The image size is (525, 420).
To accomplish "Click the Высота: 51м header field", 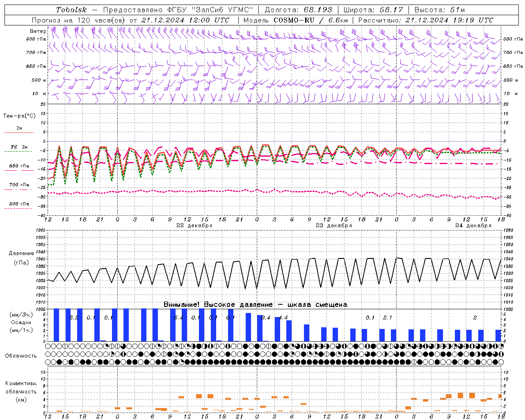I will [440, 10].
